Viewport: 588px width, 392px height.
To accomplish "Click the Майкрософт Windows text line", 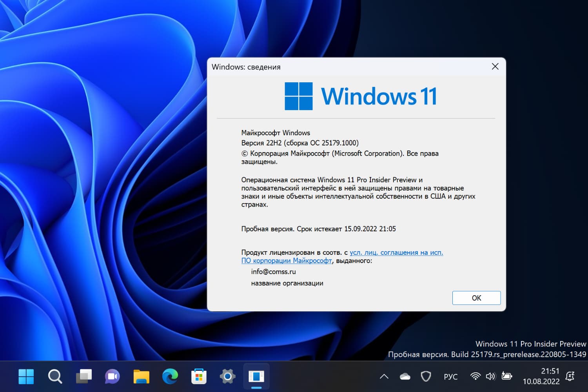I will coord(276,132).
